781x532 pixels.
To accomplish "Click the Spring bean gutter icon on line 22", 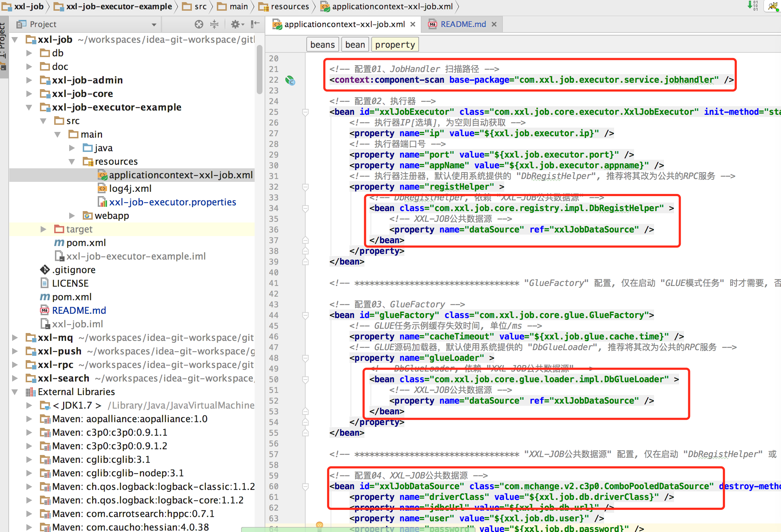I will (x=290, y=81).
